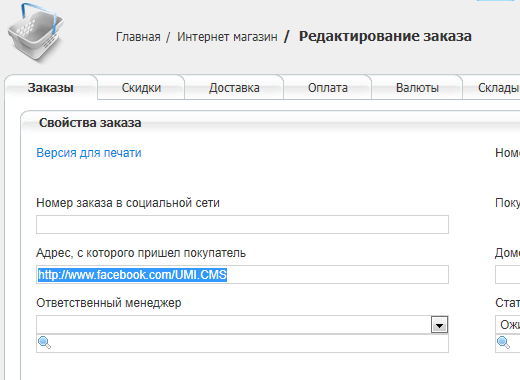
Task: Open the Ответственный менеджер dropdown arrow
Action: tap(439, 325)
